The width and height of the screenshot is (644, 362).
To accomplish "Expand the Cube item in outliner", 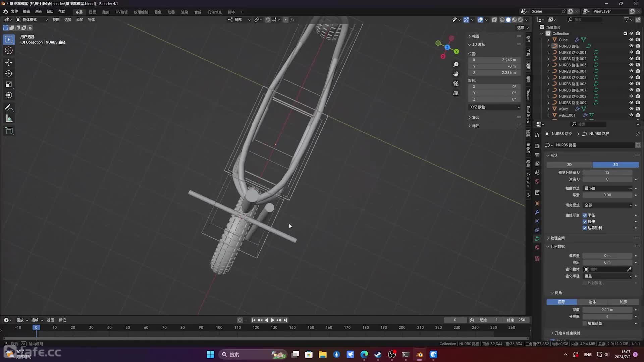I will pos(549,40).
